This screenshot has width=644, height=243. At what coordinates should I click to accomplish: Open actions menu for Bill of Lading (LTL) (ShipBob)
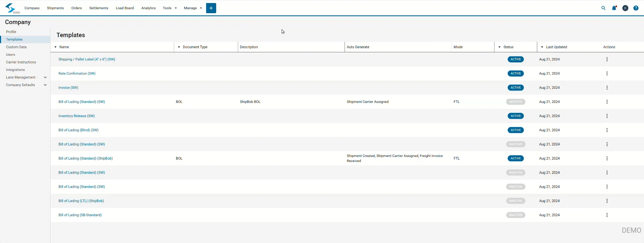(x=607, y=201)
